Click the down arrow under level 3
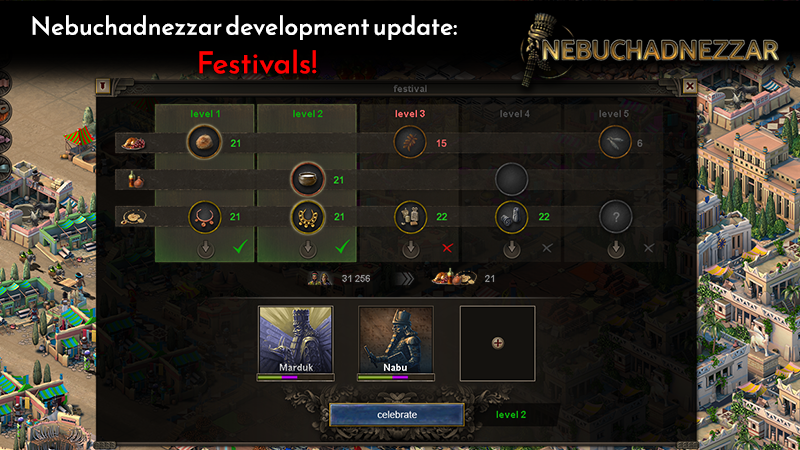Screen dimensions: 800x450 click(410, 248)
